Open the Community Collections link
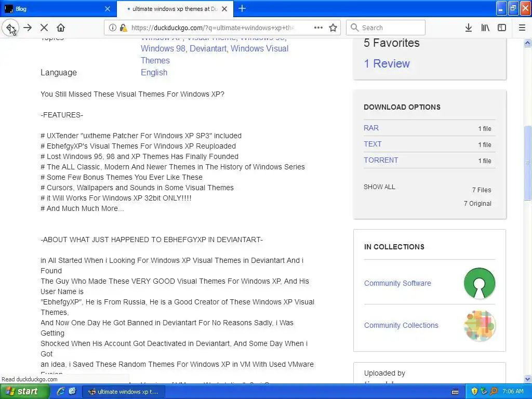Screen dimensions: 532x399 401,325
